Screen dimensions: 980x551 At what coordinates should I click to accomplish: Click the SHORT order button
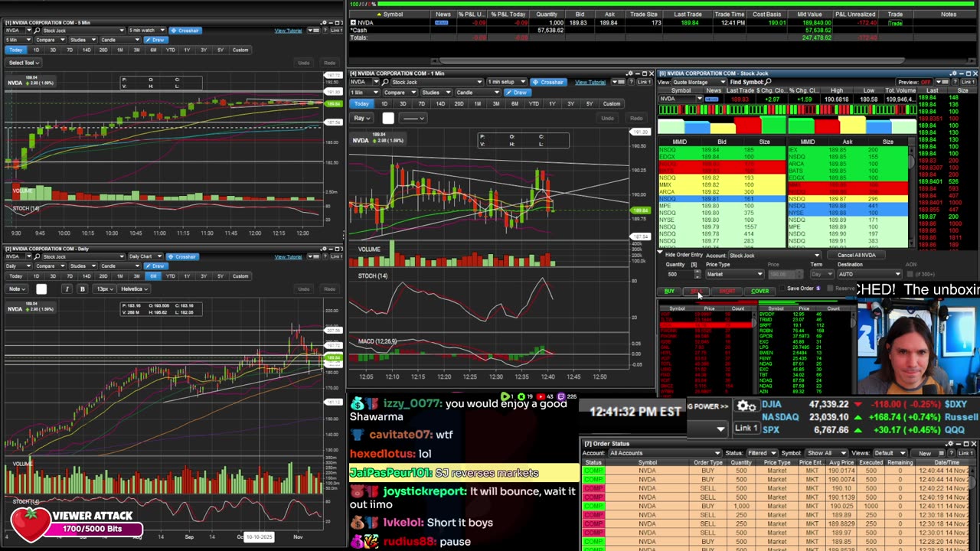pos(727,291)
